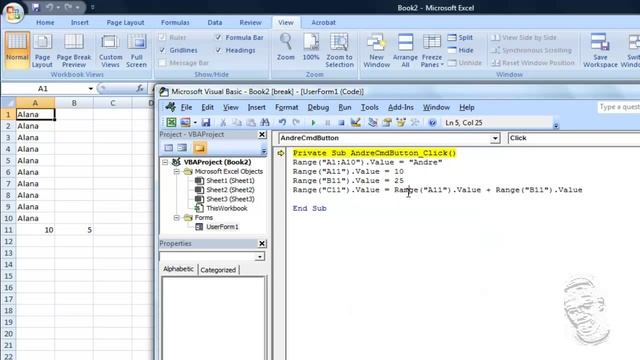
Task: Run the macro with the green play icon
Action: click(x=313, y=122)
